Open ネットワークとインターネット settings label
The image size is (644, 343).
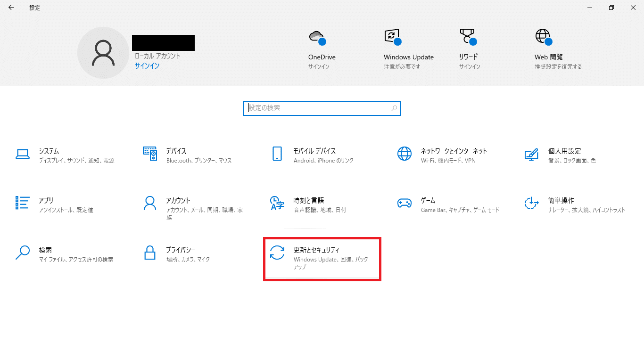[454, 151]
